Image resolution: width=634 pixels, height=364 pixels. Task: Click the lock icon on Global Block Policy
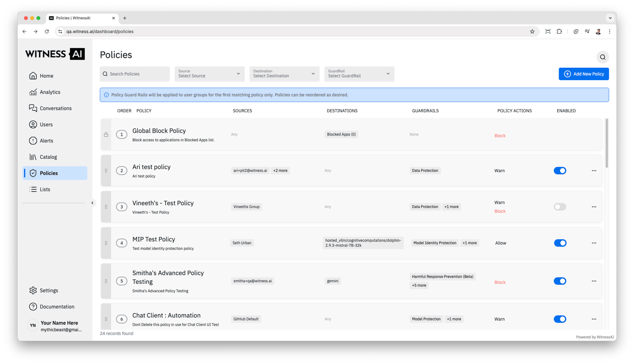pos(106,135)
